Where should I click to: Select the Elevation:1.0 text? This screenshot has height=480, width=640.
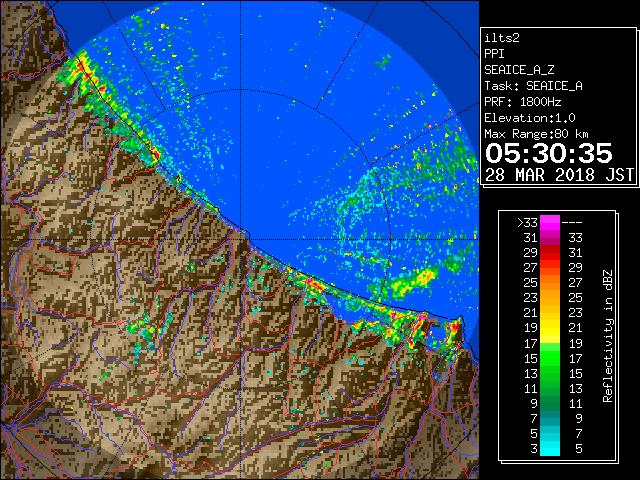(x=530, y=118)
